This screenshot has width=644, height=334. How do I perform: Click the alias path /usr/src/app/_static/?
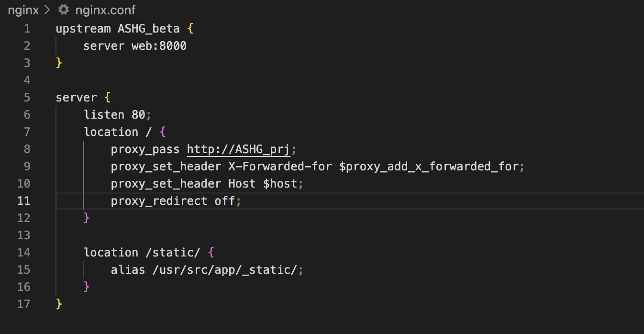pos(225,270)
